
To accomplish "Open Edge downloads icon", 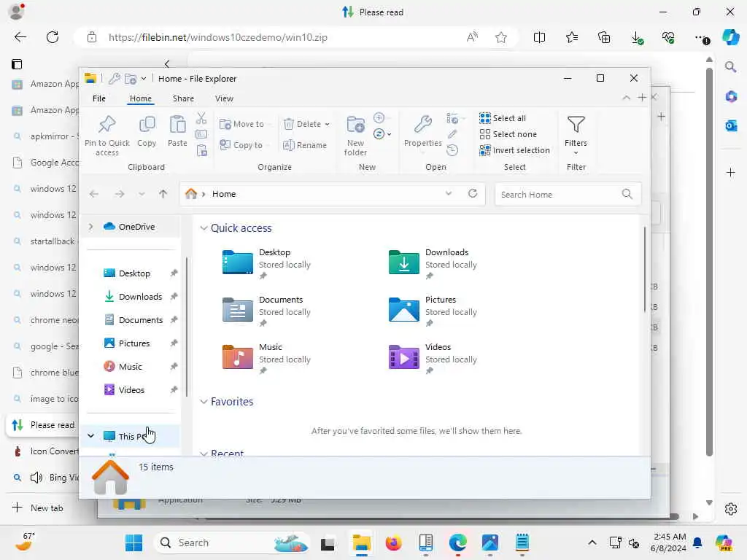I will (x=636, y=37).
